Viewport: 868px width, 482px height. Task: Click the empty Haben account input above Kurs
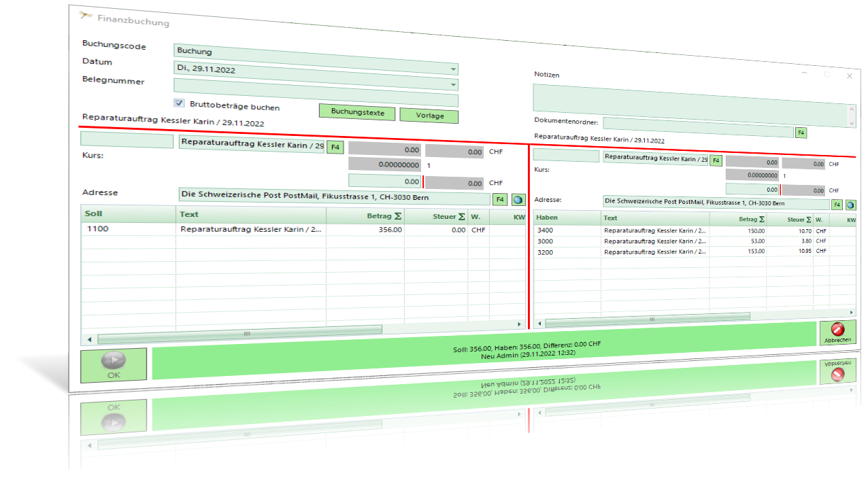[567, 156]
